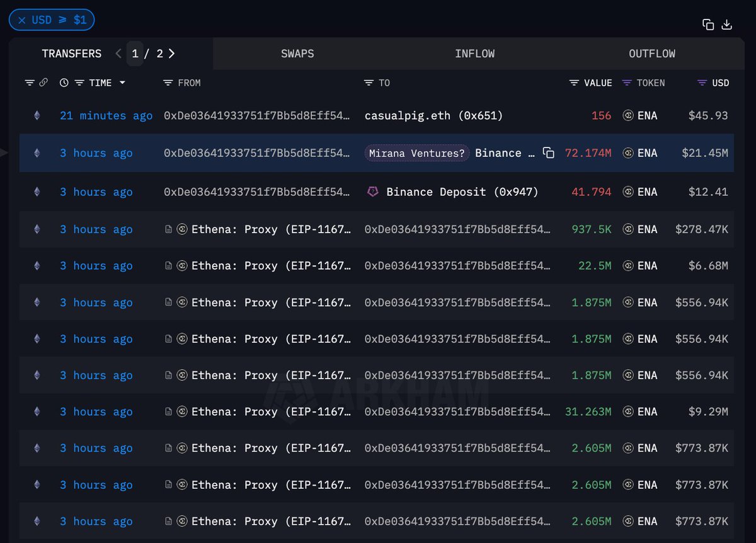Viewport: 756px width, 543px height.
Task: Click the value 22.5M
Action: [595, 266]
